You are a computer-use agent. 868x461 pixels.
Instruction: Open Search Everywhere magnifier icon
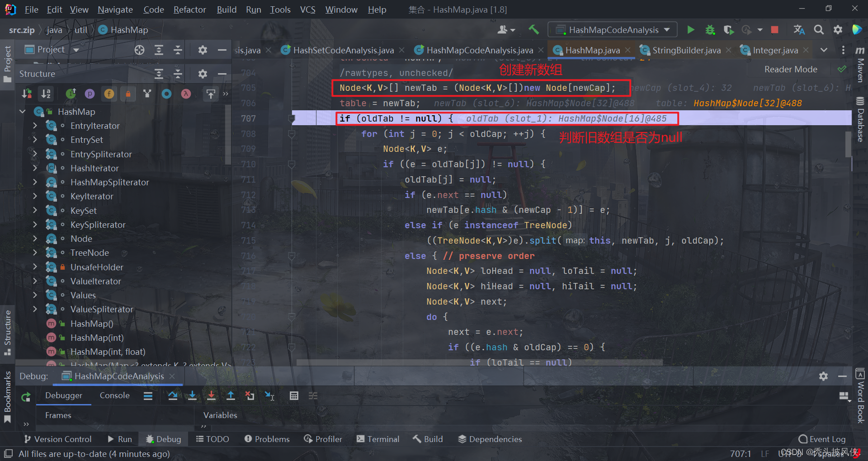819,30
